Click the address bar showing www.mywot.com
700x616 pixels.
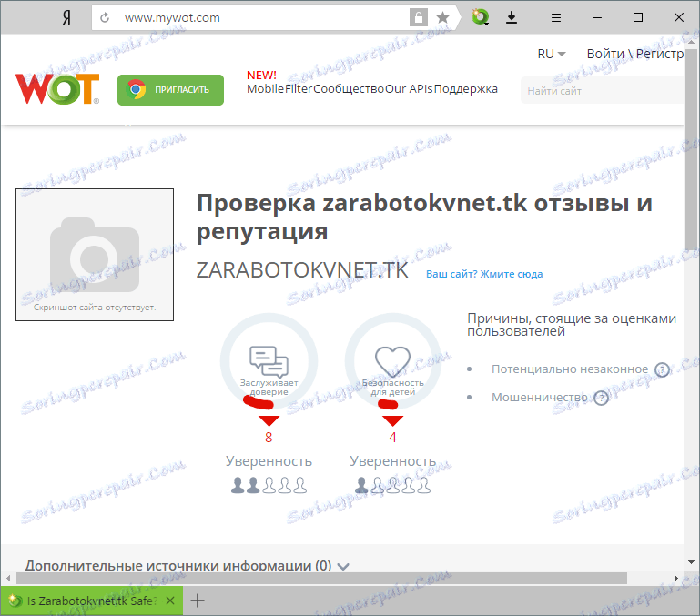(263, 18)
